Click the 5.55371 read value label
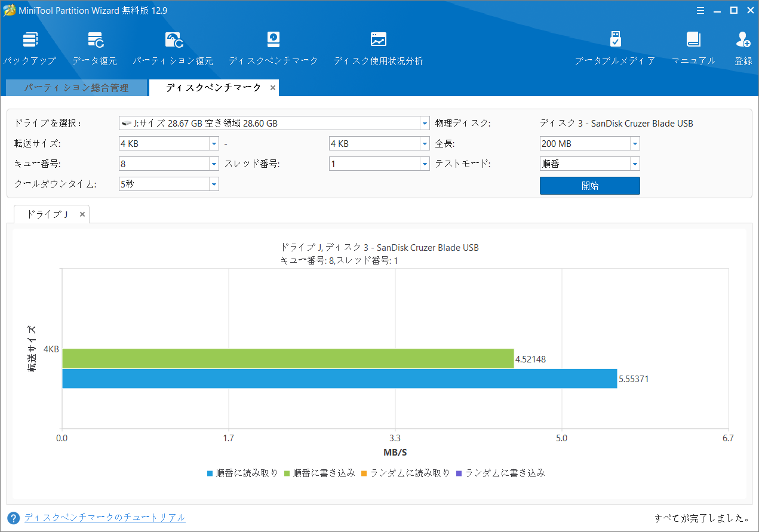The height and width of the screenshot is (532, 759). 634,379
